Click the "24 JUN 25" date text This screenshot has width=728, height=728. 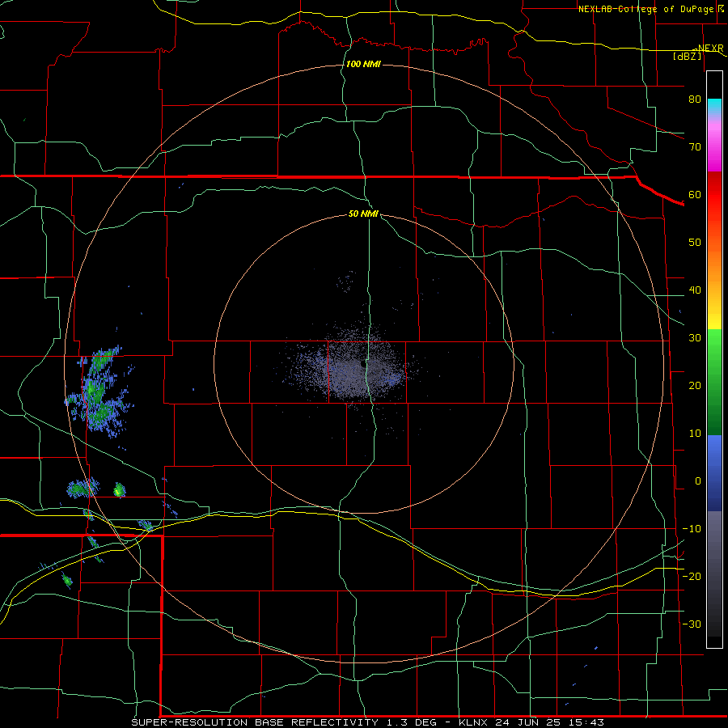pyautogui.click(x=530, y=722)
